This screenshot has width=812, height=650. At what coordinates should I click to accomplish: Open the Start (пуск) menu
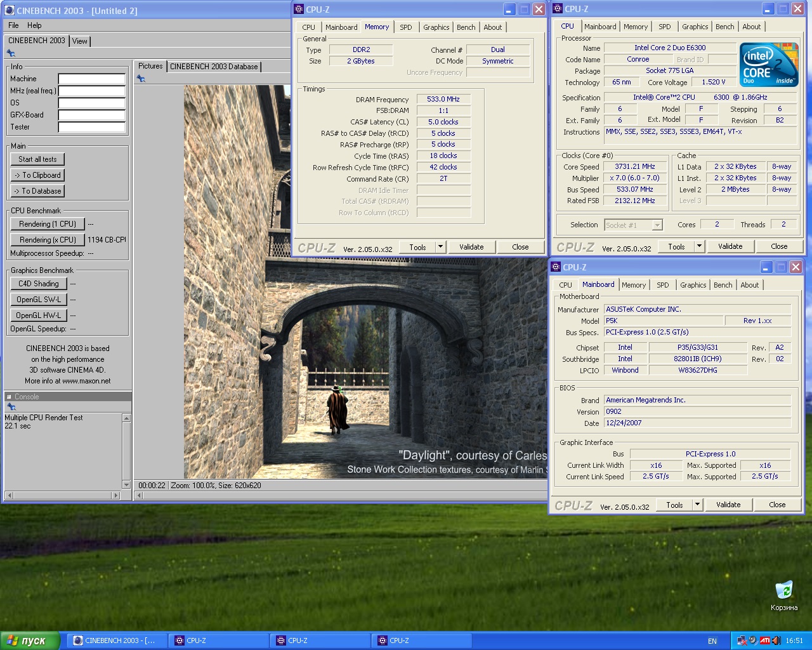(30, 640)
